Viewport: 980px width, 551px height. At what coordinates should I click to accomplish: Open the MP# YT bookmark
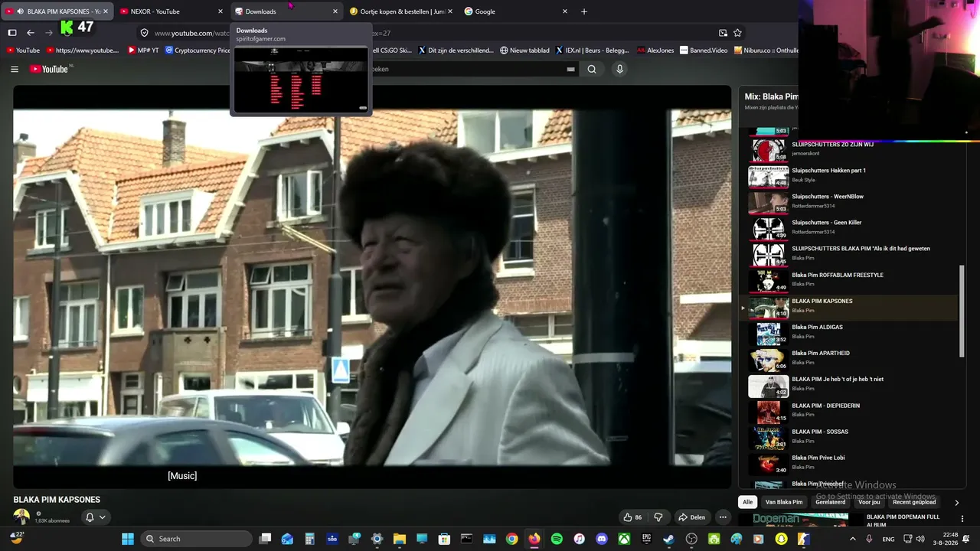click(x=143, y=51)
